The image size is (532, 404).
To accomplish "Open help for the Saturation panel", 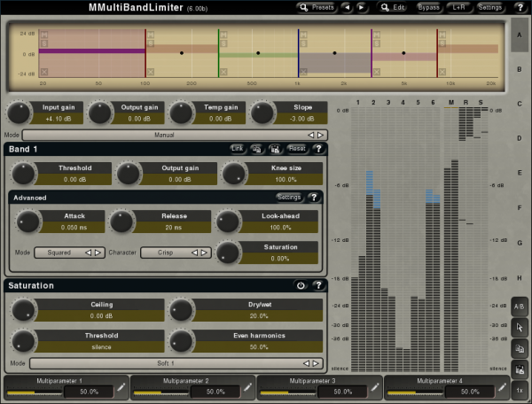I will coord(317,286).
